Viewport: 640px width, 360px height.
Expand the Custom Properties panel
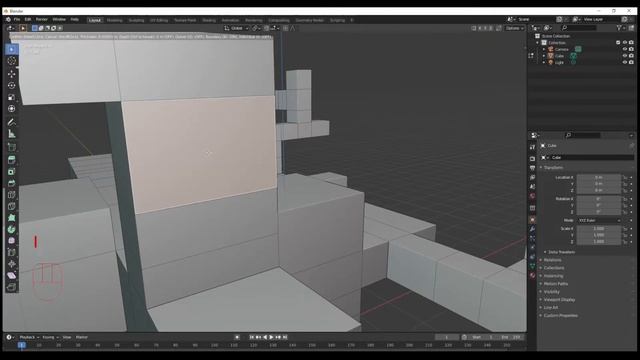(560, 316)
